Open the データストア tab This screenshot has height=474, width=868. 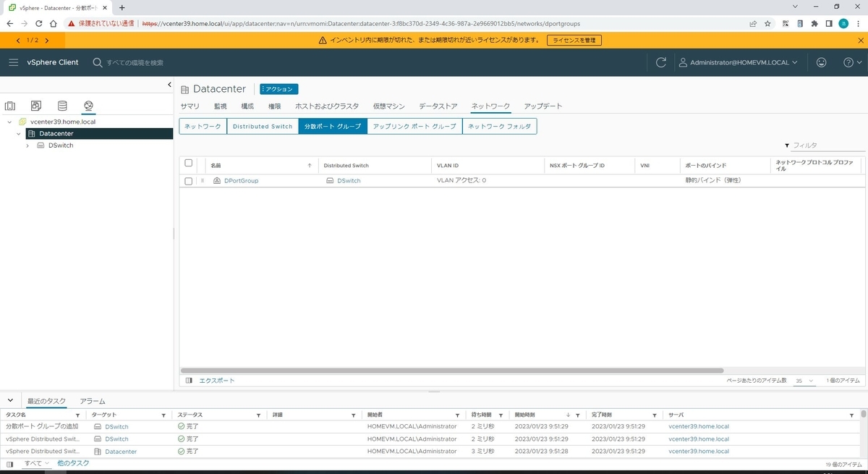click(x=438, y=106)
